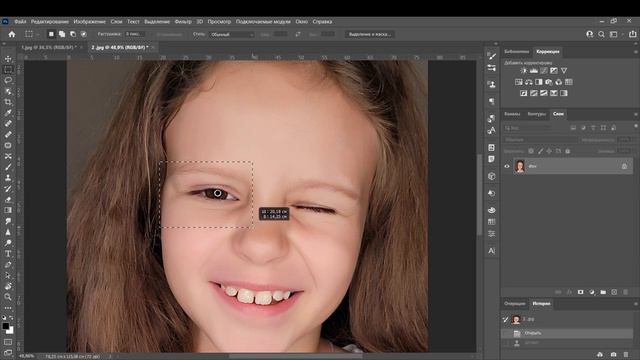Image resolution: width=640 pixels, height=360 pixels.
Task: Select the Clone Stamp tool
Action: [8, 178]
